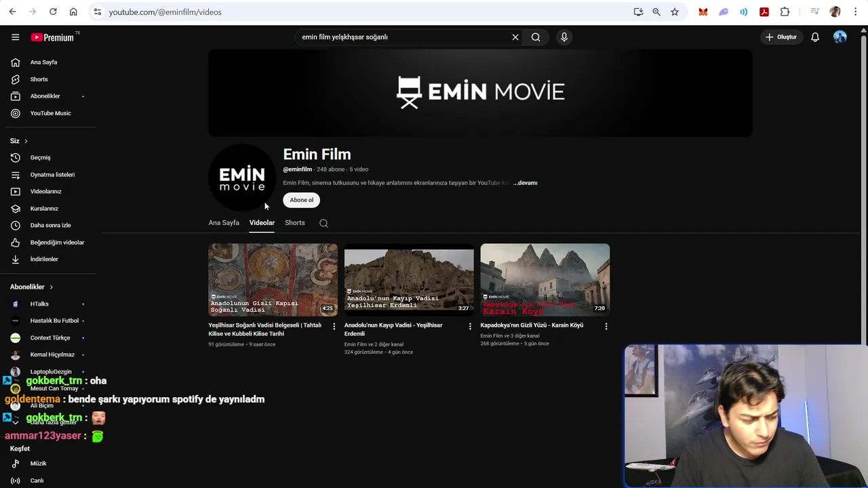
Task: Open browser home page
Action: (x=73, y=12)
